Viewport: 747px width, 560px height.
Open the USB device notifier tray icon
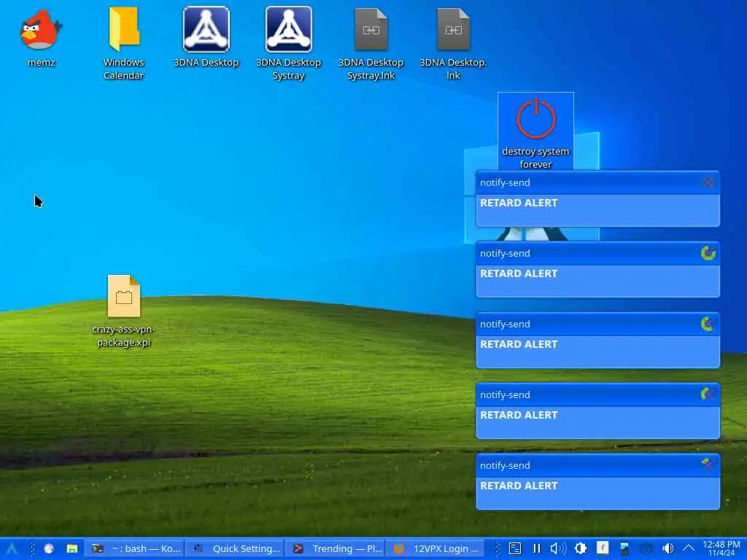click(602, 548)
